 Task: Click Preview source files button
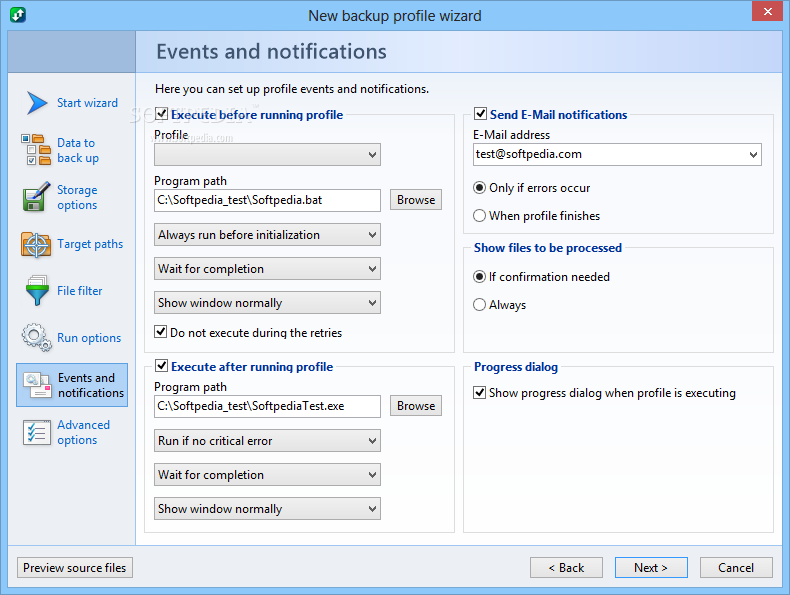(75, 568)
